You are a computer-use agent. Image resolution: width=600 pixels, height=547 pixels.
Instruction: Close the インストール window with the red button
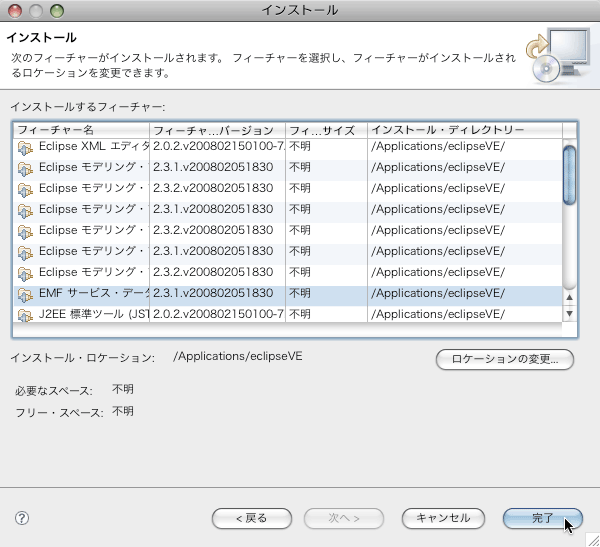(15, 11)
